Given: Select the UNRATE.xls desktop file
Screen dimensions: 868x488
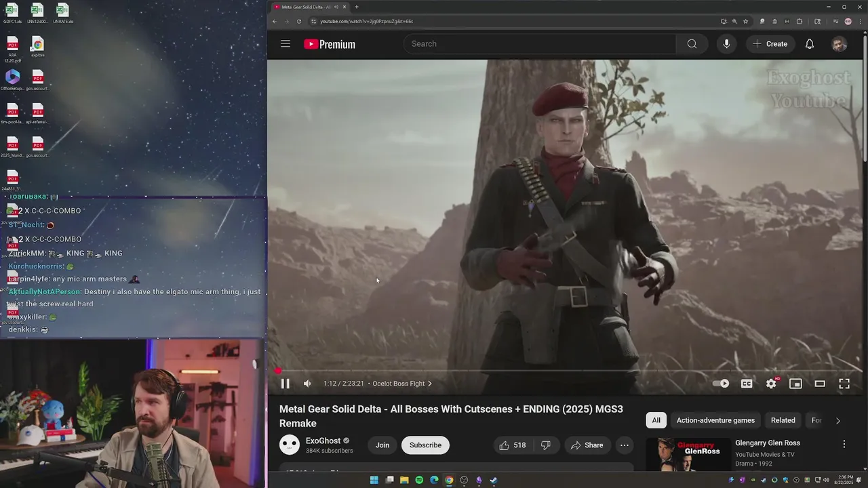Looking at the screenshot, I should pyautogui.click(x=62, y=14).
